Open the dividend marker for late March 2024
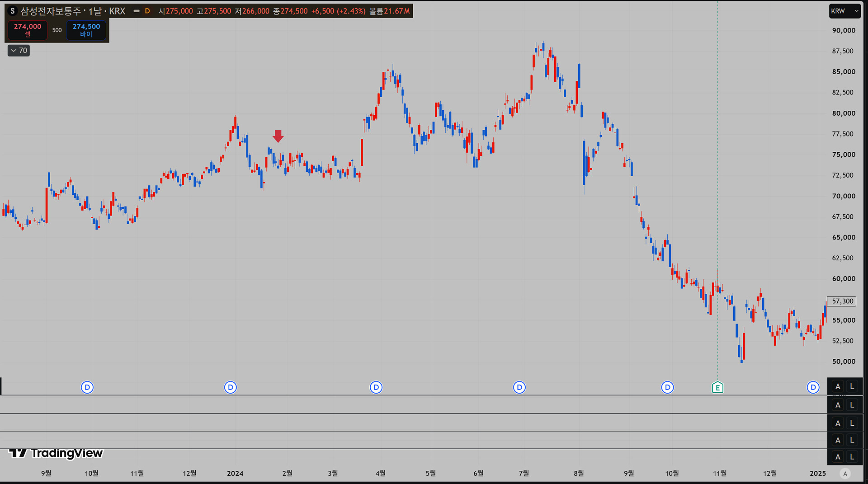Viewport: 868px width, 484px height. pyautogui.click(x=376, y=387)
